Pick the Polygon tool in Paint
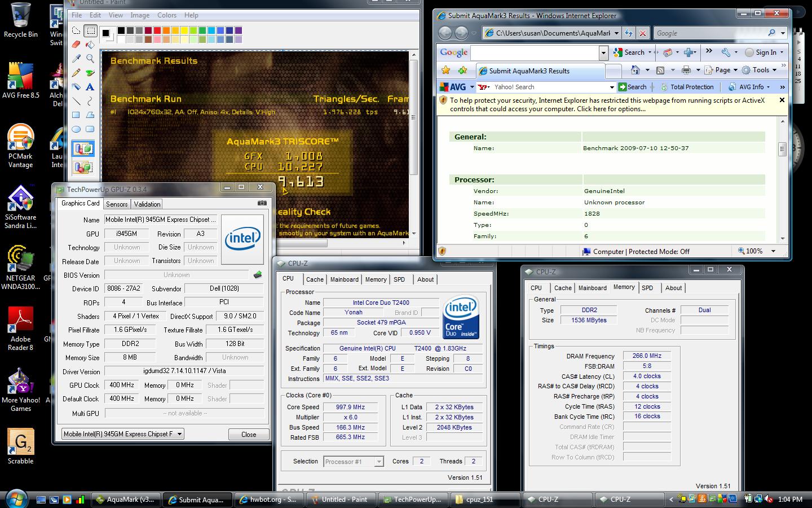The height and width of the screenshot is (508, 812). pos(90,115)
